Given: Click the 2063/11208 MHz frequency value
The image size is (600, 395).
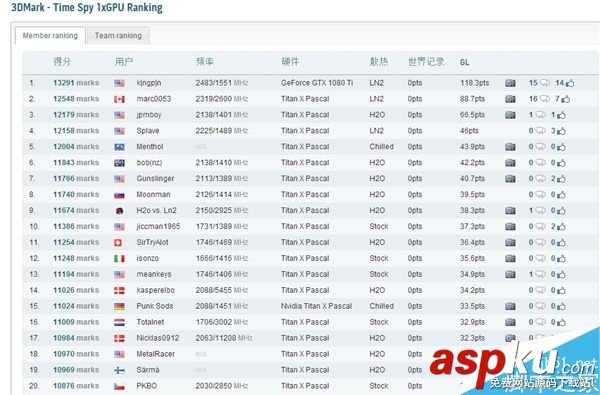Looking at the screenshot, I should pos(224,338).
